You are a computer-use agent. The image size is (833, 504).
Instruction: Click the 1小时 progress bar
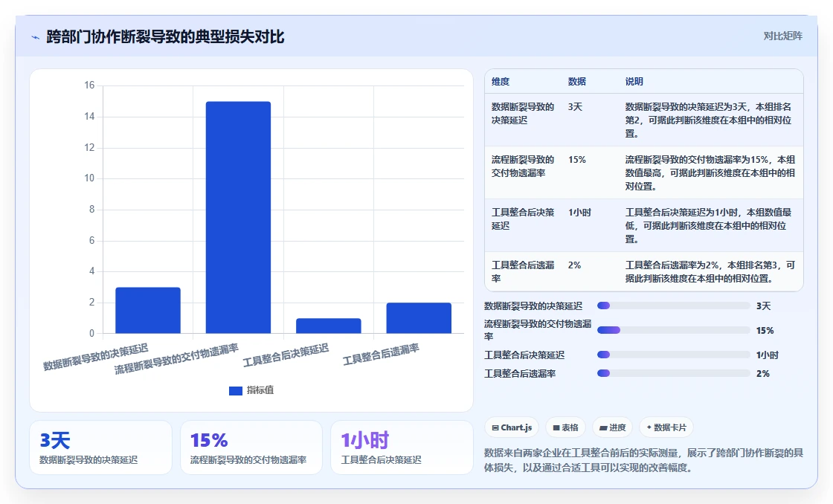(x=673, y=355)
